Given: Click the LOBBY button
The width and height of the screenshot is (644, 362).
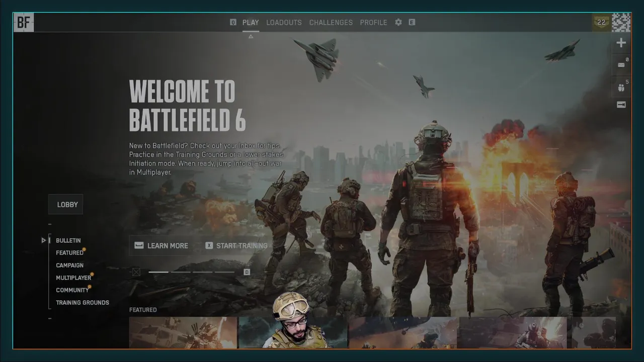Looking at the screenshot, I should point(66,205).
